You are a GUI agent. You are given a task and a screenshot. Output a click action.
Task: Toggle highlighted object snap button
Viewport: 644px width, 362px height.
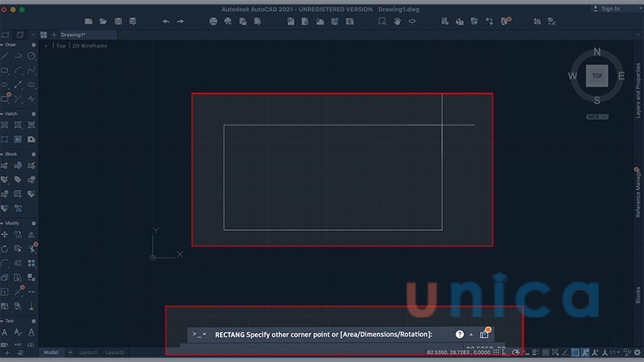pyautogui.click(x=576, y=352)
